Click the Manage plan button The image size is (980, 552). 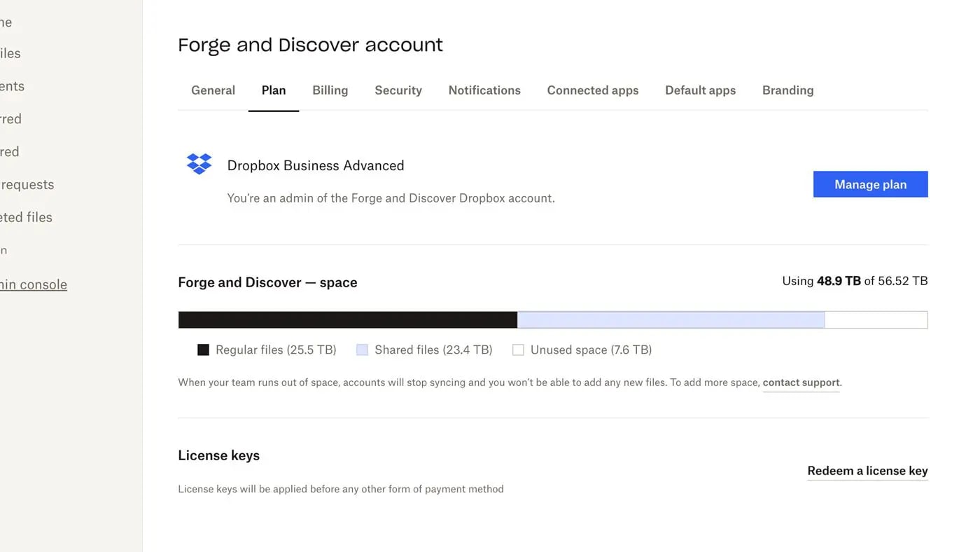click(870, 184)
